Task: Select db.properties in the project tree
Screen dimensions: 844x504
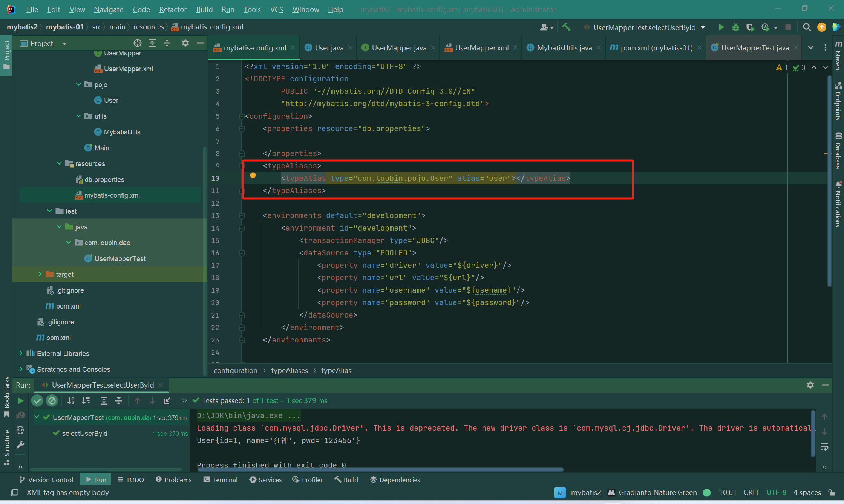Action: tap(104, 179)
